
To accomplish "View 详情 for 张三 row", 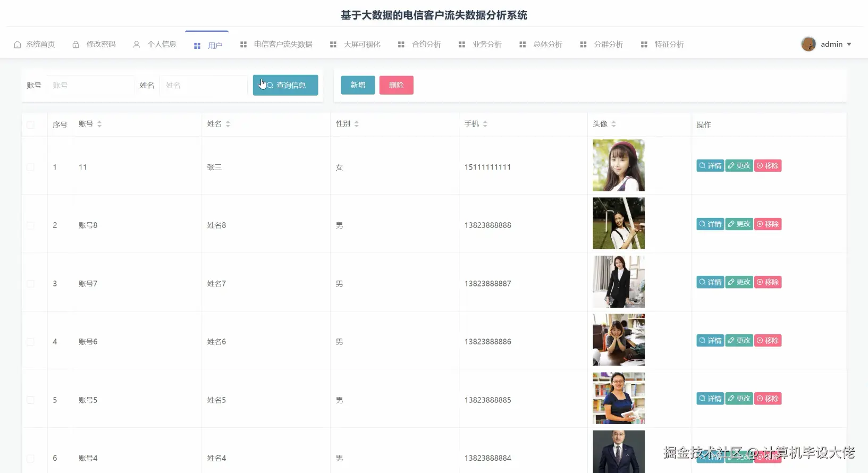I will [x=710, y=166].
